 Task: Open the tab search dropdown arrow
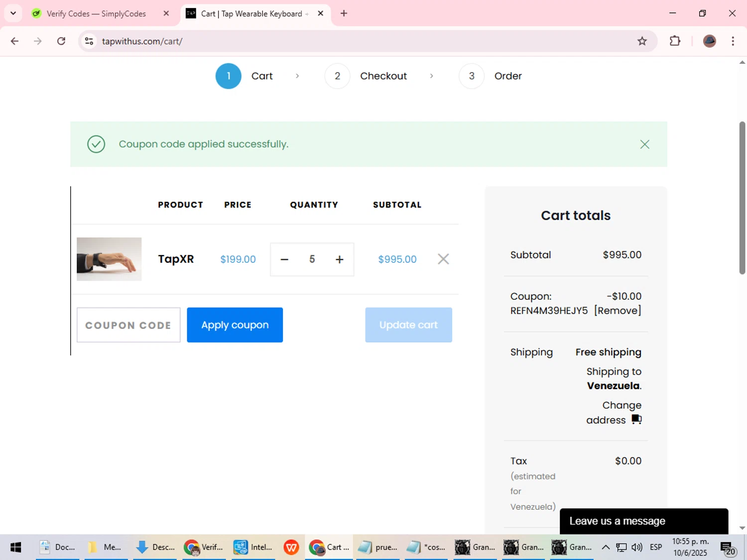[13, 13]
